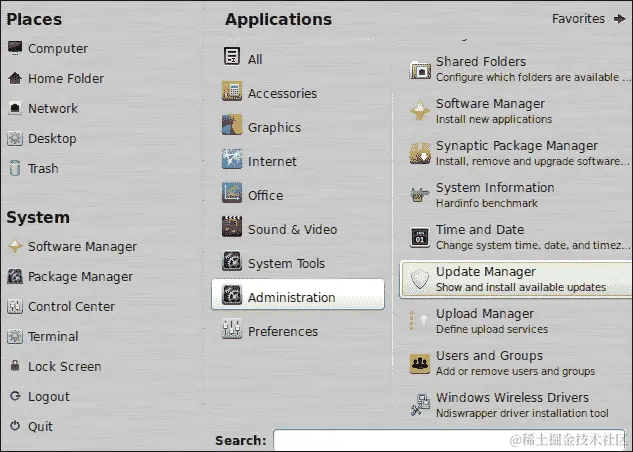Click 'Show and install available updates' text

click(521, 287)
